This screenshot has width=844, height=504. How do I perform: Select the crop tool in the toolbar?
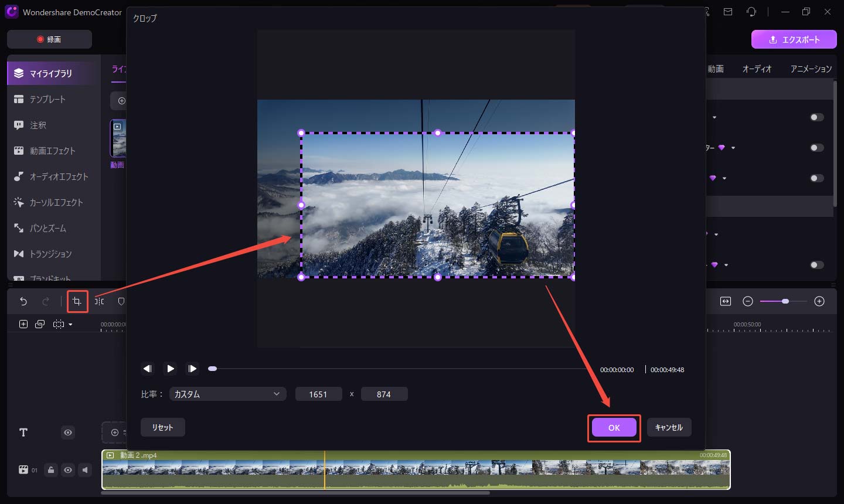pos(77,301)
